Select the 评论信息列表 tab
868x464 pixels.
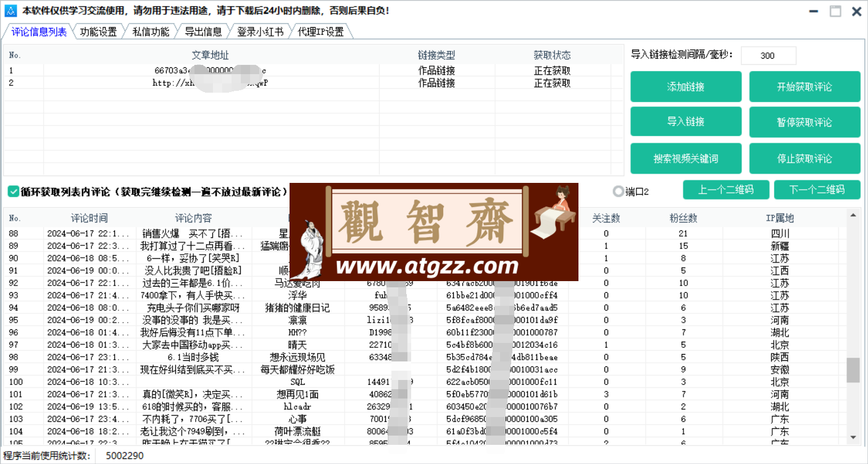coord(39,32)
